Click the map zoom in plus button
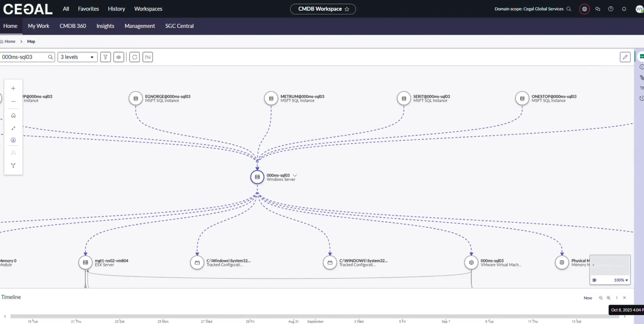Viewport: 644px width, 324px height. [13, 88]
